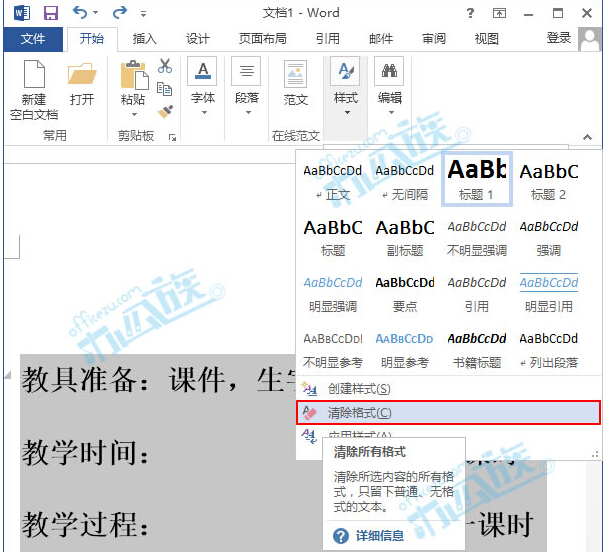The width and height of the screenshot is (603, 552).
Task: Click the Cut scissors icon
Action: point(165,66)
